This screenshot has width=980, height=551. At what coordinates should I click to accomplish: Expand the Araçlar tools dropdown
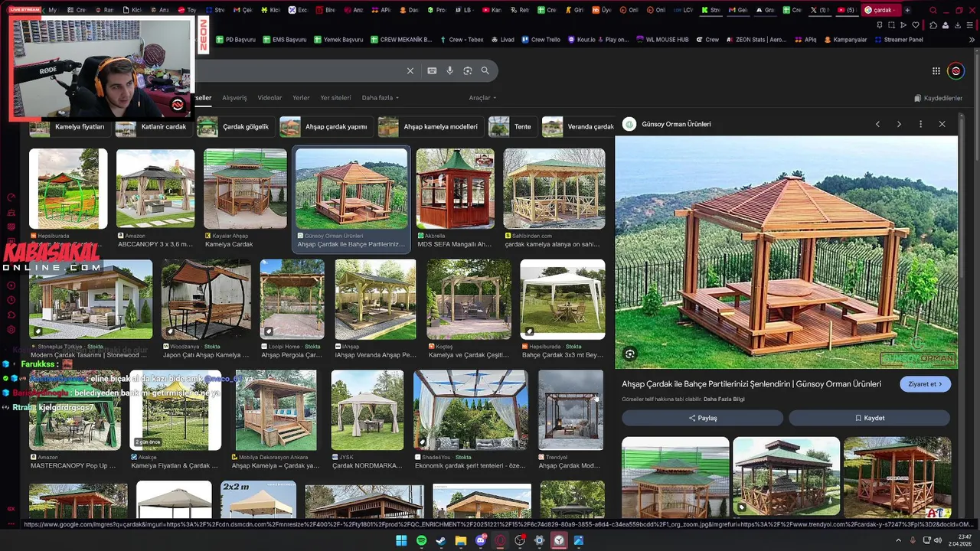482,98
